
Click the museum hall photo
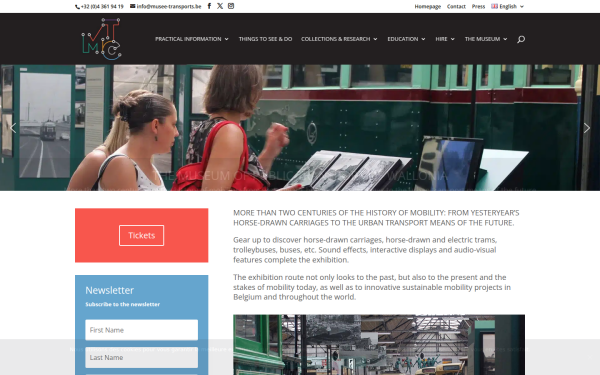coord(379,345)
